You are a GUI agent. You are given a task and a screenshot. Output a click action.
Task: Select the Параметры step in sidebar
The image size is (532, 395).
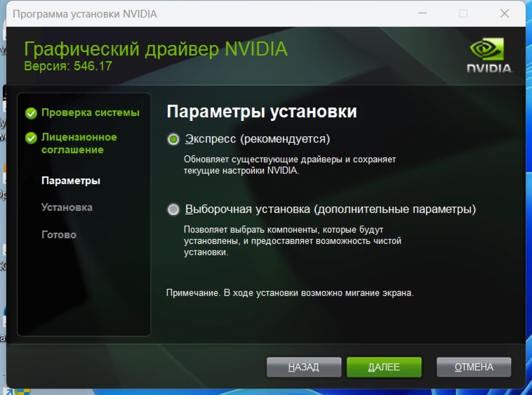(x=71, y=181)
